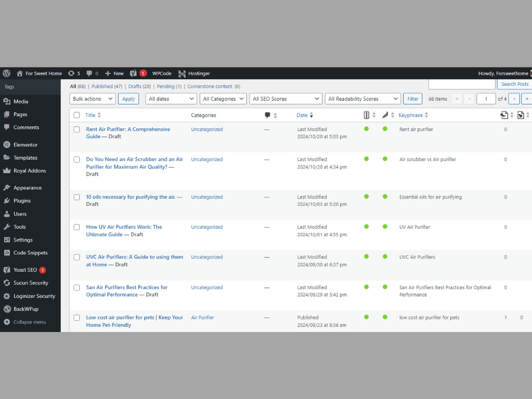Show Drafts (20) posts filter

tap(139, 86)
